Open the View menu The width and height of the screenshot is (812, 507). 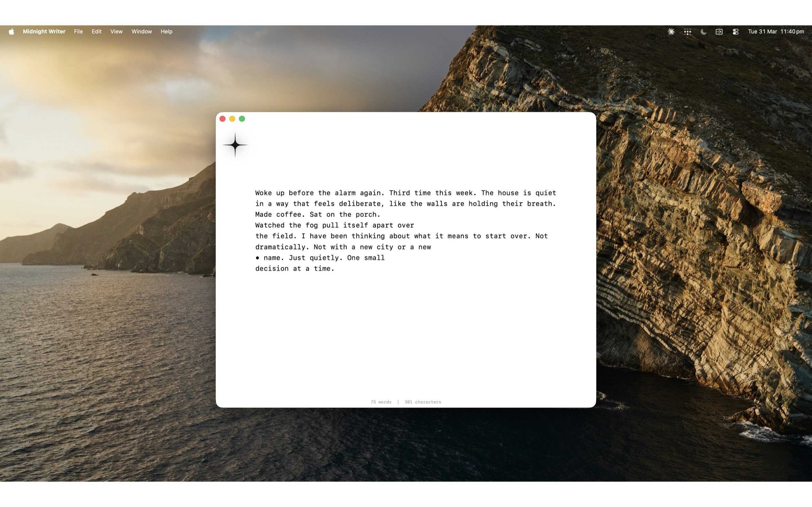(116, 32)
